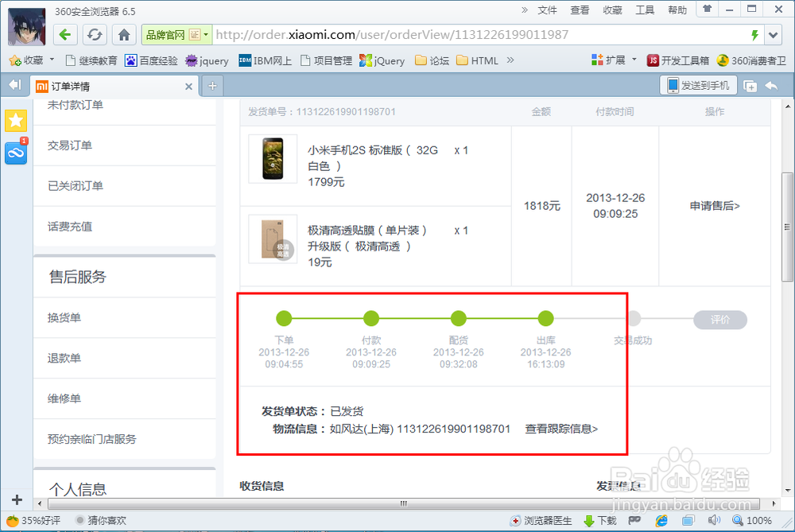
Task: Open the 帮助 menu
Action: pyautogui.click(x=677, y=10)
